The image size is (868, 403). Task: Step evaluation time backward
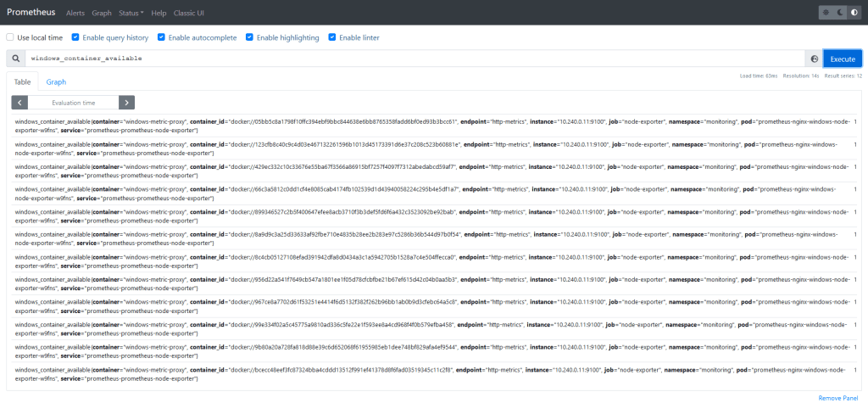coord(19,103)
